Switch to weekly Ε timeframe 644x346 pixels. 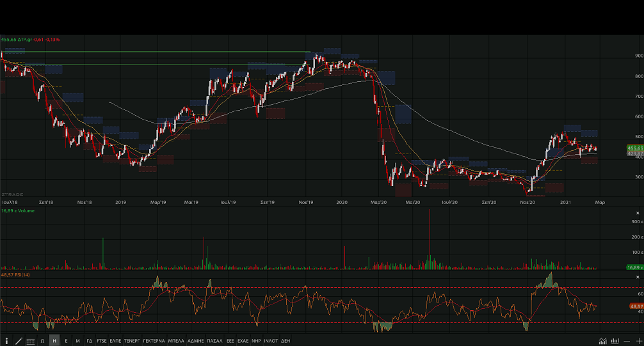pos(66,341)
